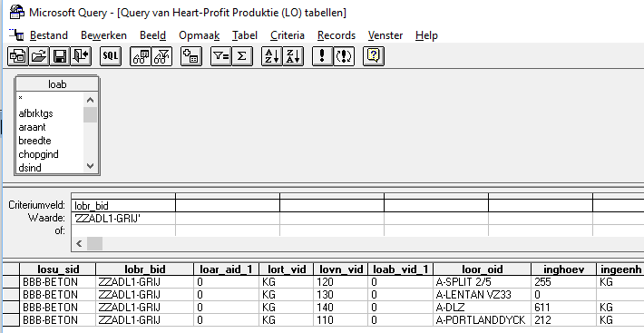Viewport: 644px width, 333px height.
Task: Save the query with the floppy icon
Action: click(x=60, y=56)
